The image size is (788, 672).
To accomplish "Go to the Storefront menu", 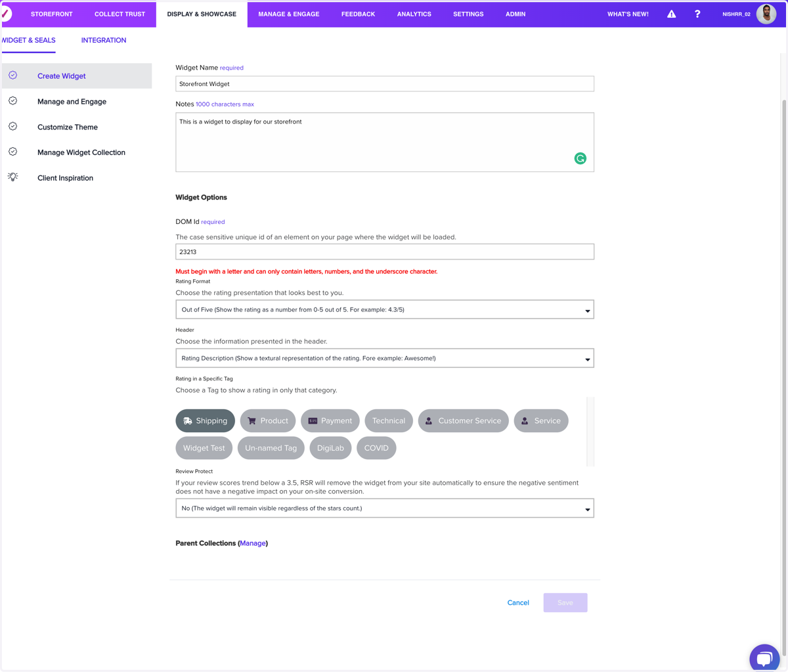I will point(52,14).
